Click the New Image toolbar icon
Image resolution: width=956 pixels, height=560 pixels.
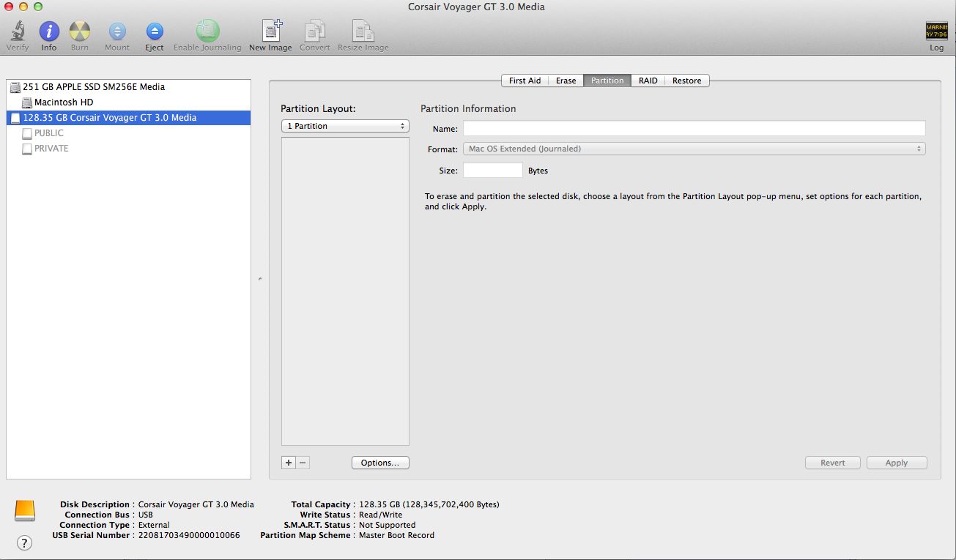271,31
